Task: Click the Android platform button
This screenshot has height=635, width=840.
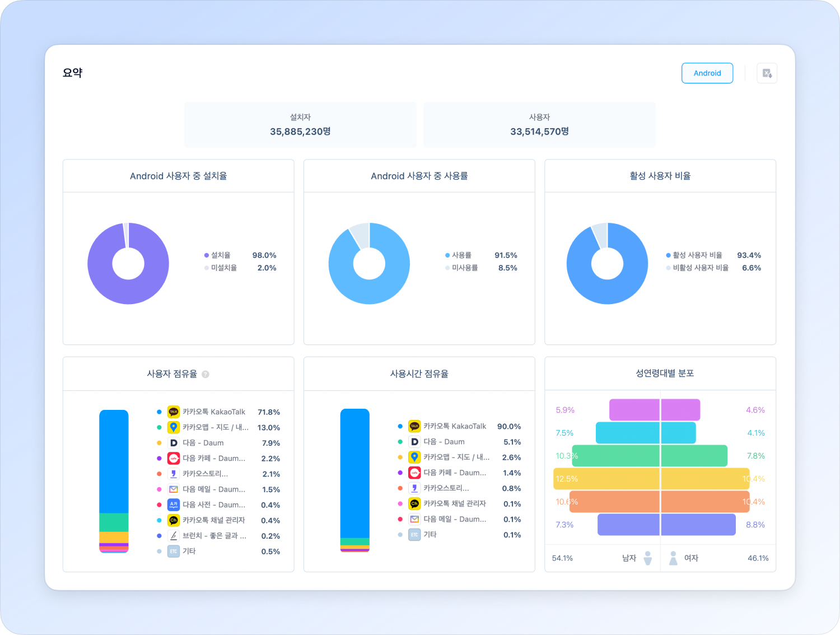Action: (x=707, y=73)
